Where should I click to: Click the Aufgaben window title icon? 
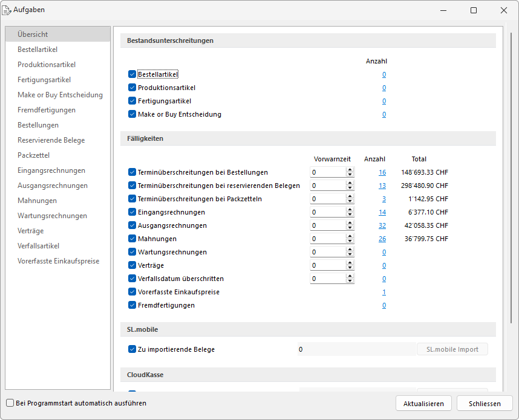pos(7,10)
